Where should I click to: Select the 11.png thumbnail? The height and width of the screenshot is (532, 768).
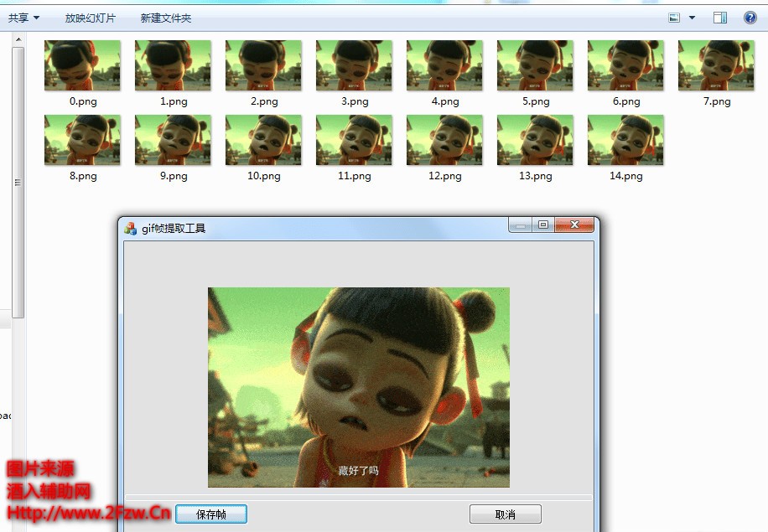pyautogui.click(x=354, y=140)
